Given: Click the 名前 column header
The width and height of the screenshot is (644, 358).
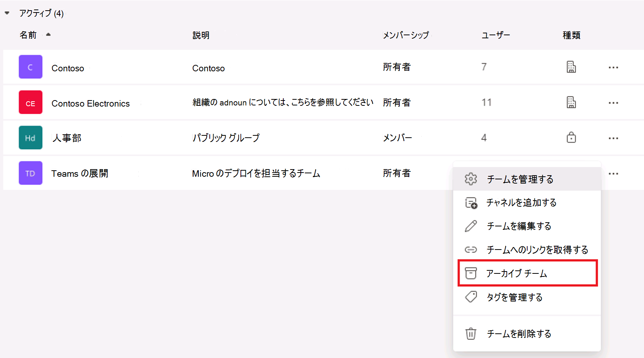Looking at the screenshot, I should (x=28, y=35).
